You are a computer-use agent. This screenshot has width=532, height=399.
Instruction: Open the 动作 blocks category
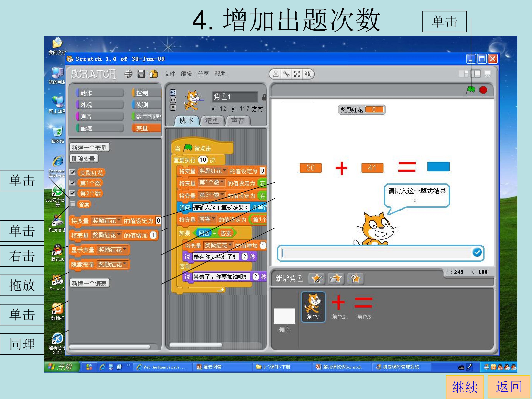100,93
